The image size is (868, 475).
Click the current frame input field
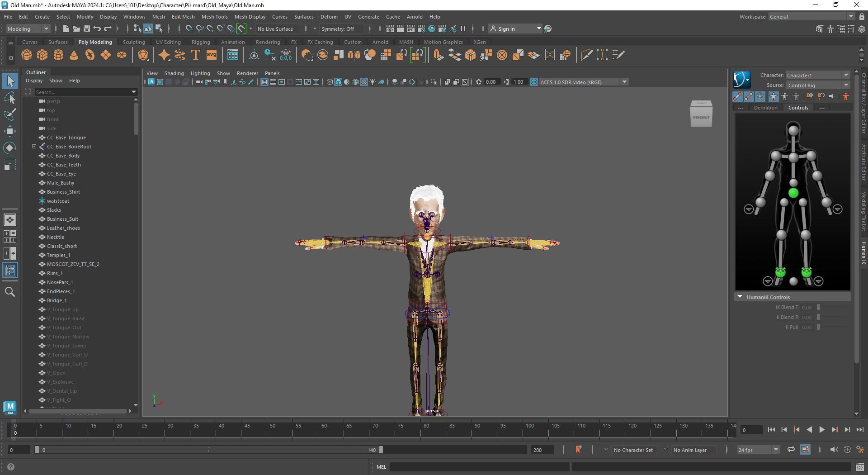(751, 430)
